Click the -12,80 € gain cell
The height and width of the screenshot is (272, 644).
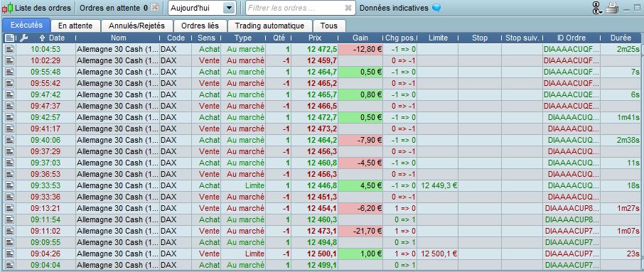click(x=360, y=49)
